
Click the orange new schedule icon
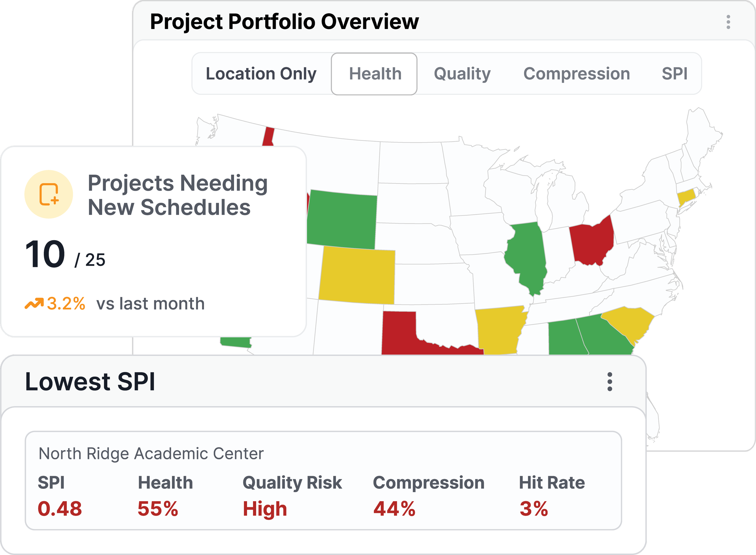coord(49,194)
